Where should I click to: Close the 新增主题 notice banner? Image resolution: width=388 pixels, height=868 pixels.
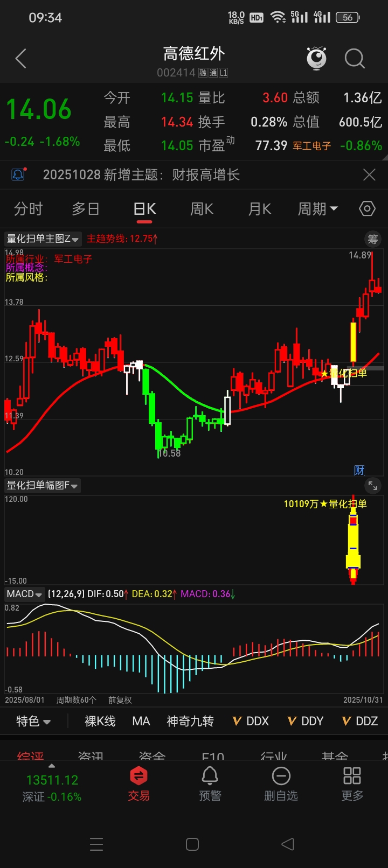369,174
